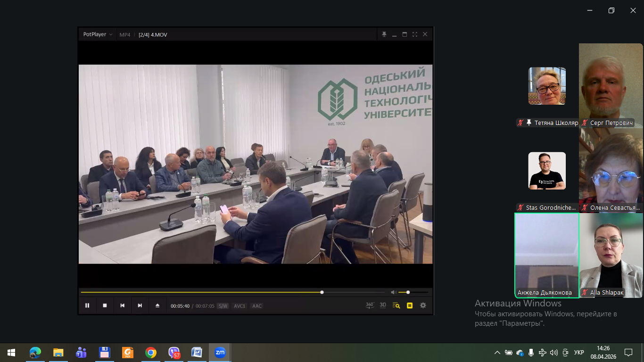This screenshot has height=362, width=644.
Task: Open the PotPlayer main menu dropdown
Action: [98, 34]
